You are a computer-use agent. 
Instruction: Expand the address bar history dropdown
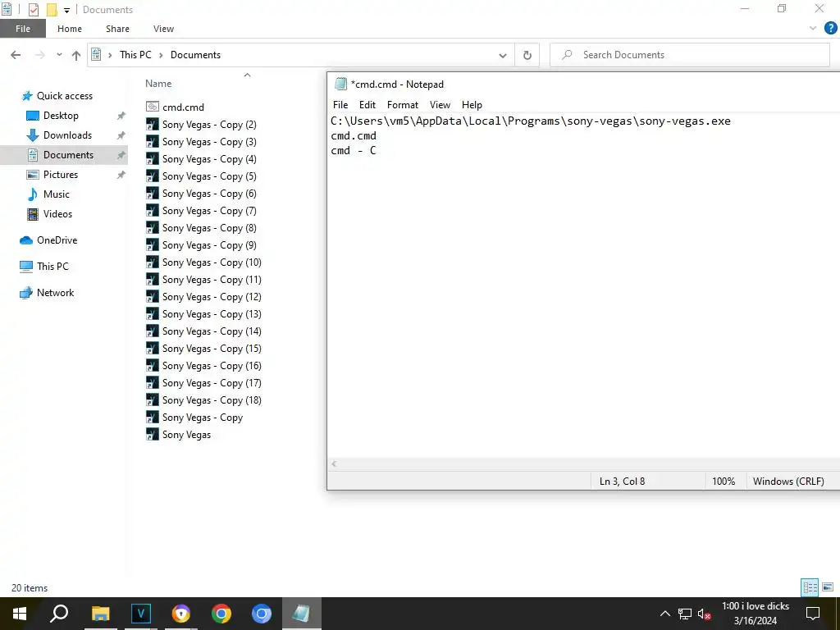(503, 55)
